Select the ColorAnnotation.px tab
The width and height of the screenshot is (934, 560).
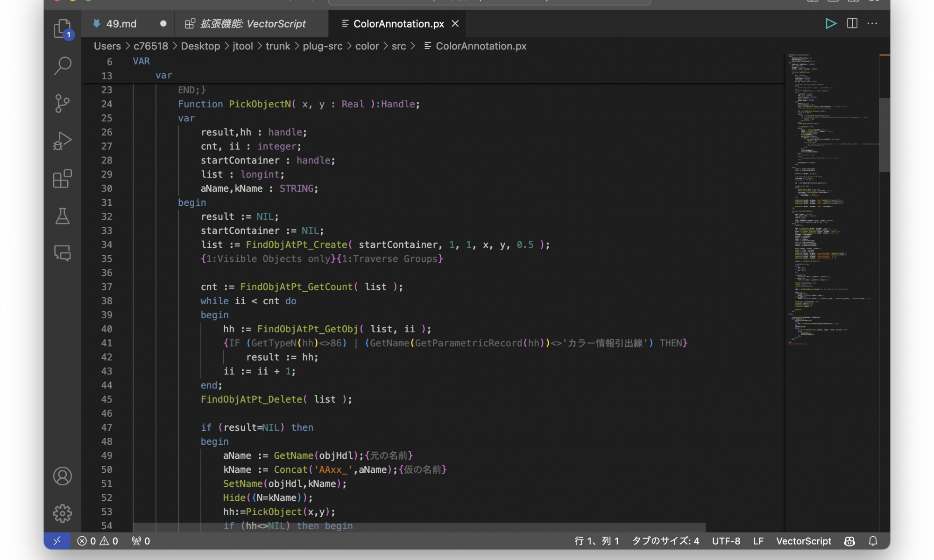click(398, 23)
